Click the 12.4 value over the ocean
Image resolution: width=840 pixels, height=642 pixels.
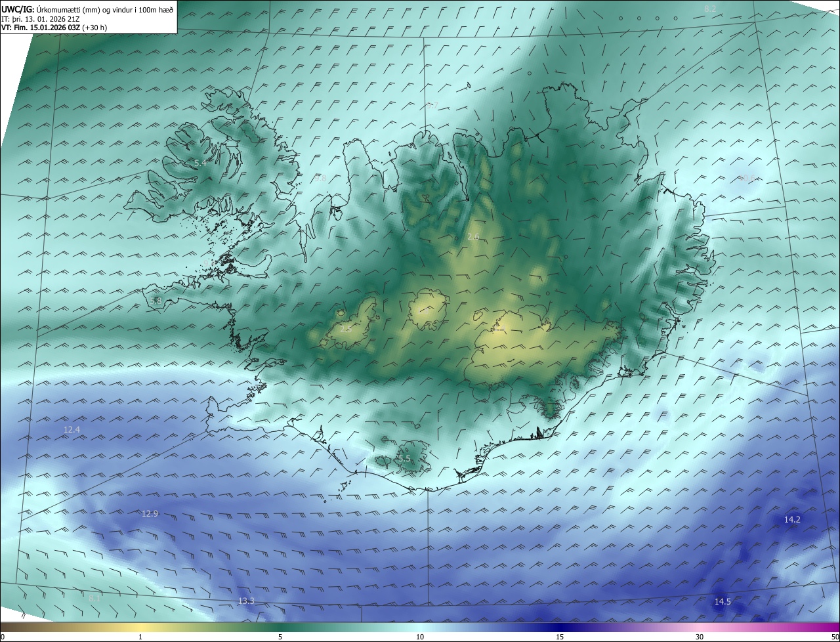pyautogui.click(x=72, y=429)
